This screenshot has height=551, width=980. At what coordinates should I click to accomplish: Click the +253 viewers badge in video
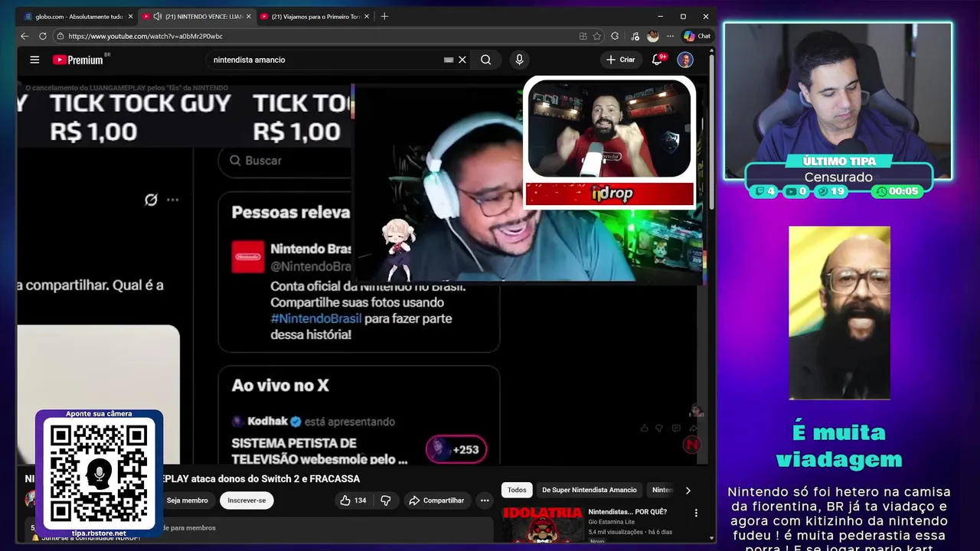click(x=456, y=449)
